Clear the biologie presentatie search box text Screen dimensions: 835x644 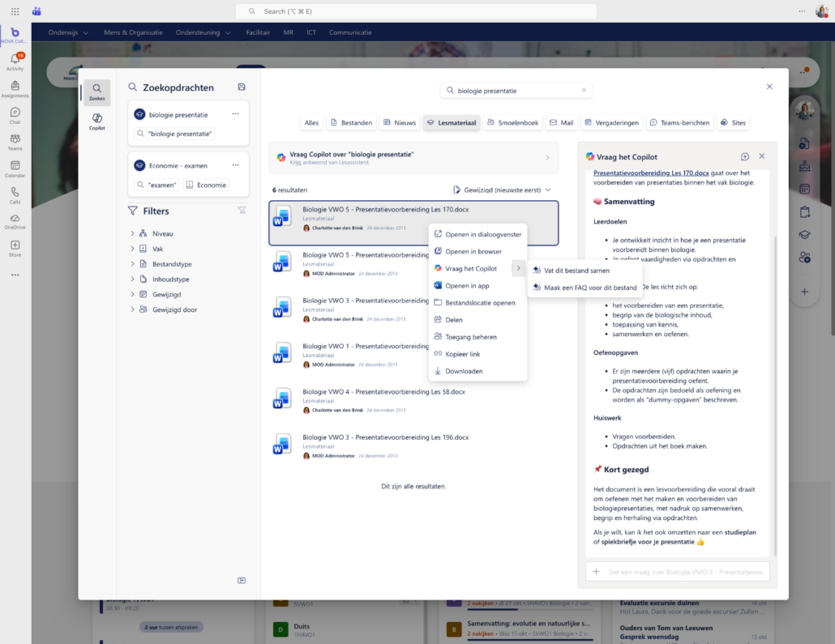tap(584, 91)
